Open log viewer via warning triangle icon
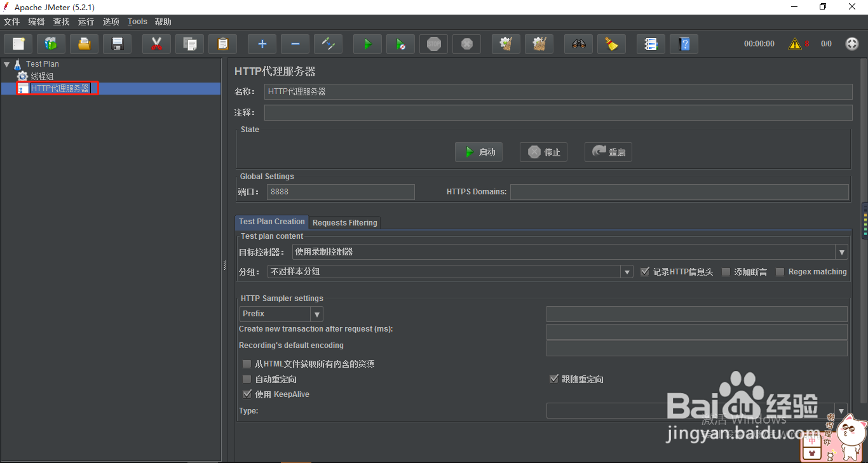The image size is (868, 463). [795, 44]
